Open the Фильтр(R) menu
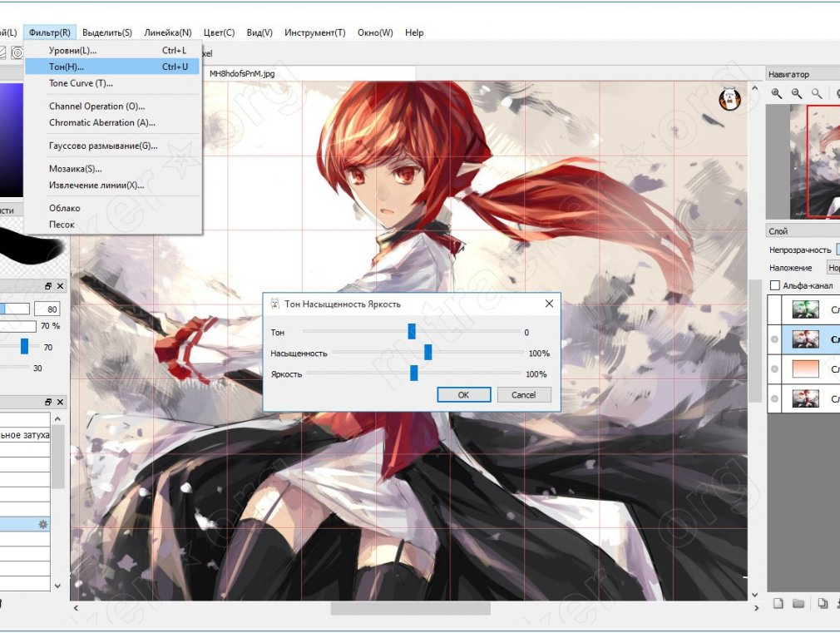Screen dimensions: 840x633 50,32
